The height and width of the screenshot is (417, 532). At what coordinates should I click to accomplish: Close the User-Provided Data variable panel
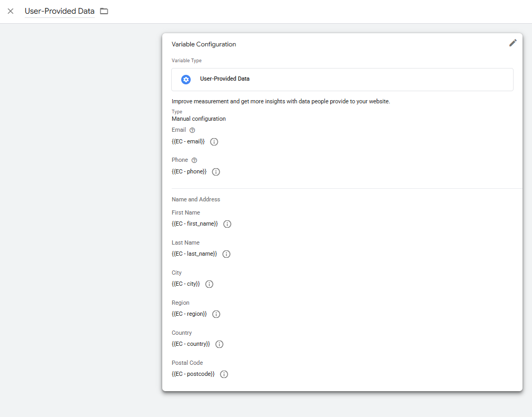pyautogui.click(x=11, y=11)
